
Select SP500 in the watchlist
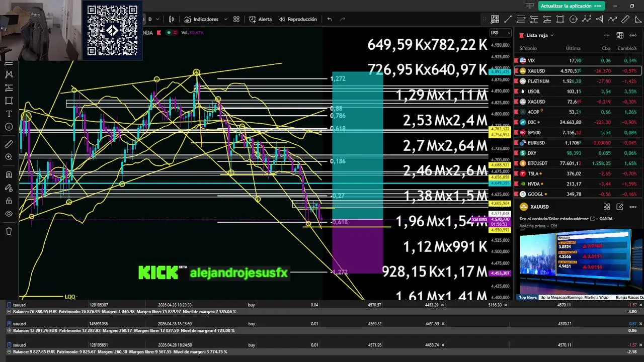[x=578, y=132]
